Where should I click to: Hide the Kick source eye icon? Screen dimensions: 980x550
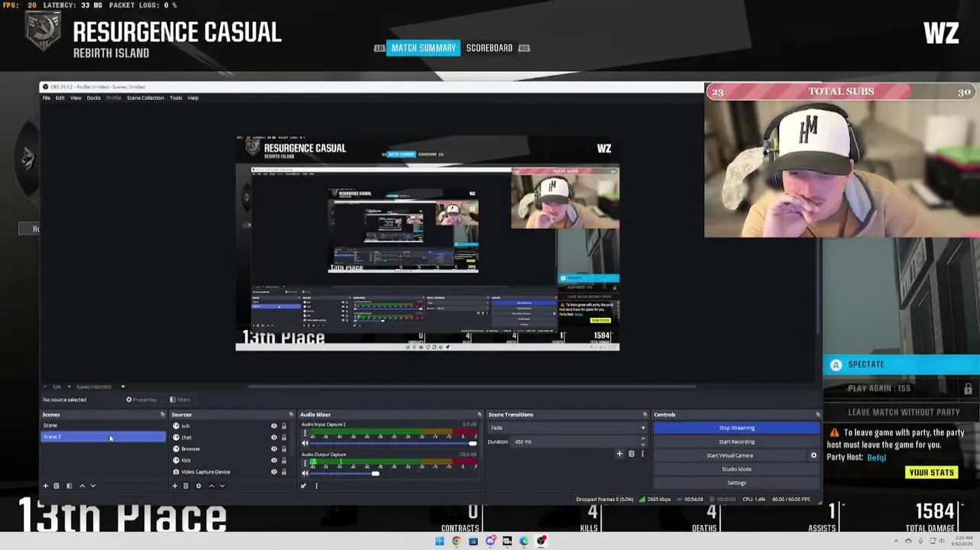(273, 461)
